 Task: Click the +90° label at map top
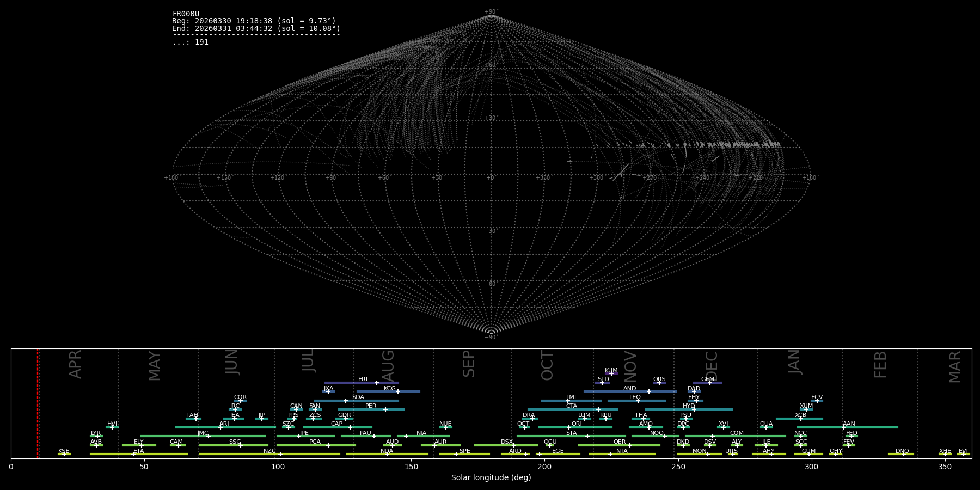pos(491,11)
